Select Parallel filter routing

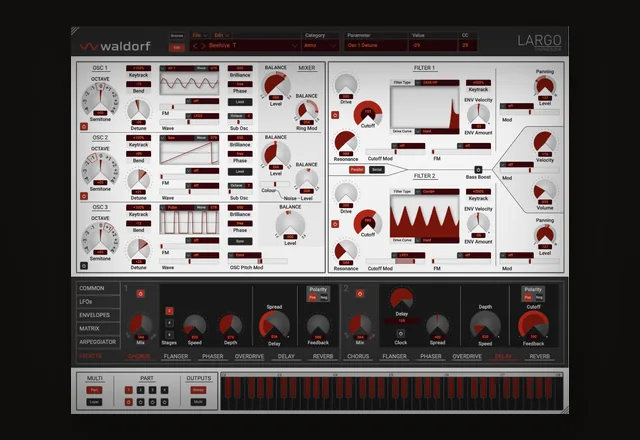point(357,170)
